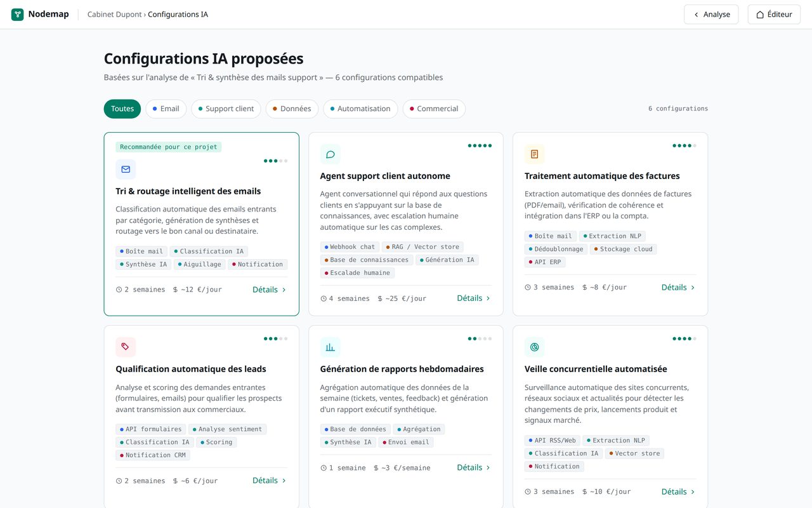812x508 pixels.
Task: Select the Données filter chip
Action: tap(292, 109)
